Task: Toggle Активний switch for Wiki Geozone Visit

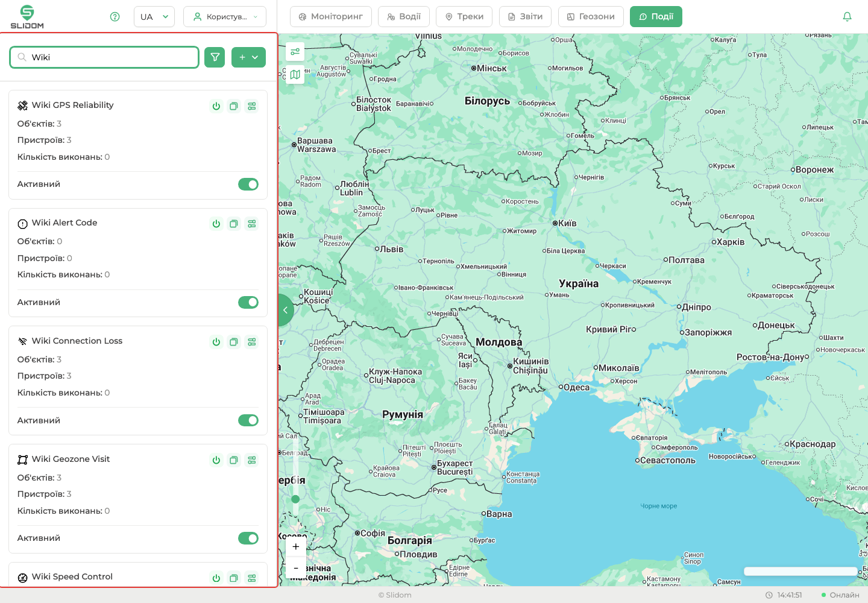Action: [248, 538]
